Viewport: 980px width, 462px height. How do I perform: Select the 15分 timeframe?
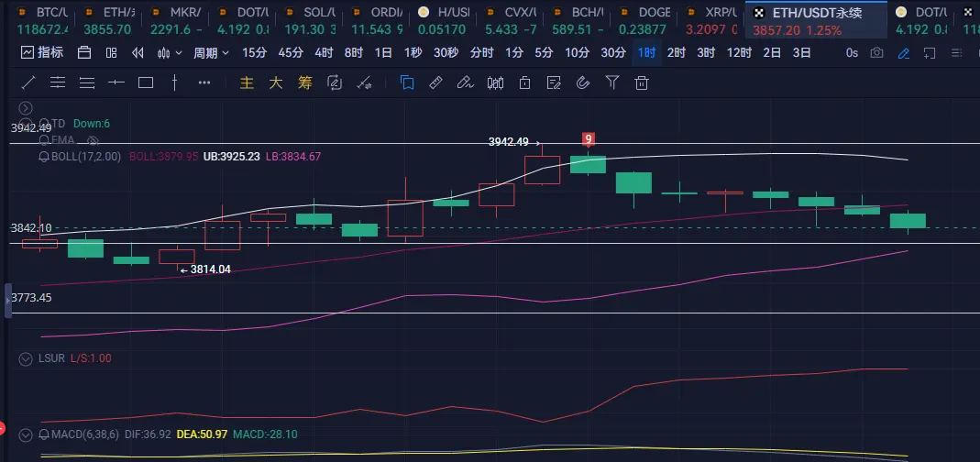click(254, 53)
